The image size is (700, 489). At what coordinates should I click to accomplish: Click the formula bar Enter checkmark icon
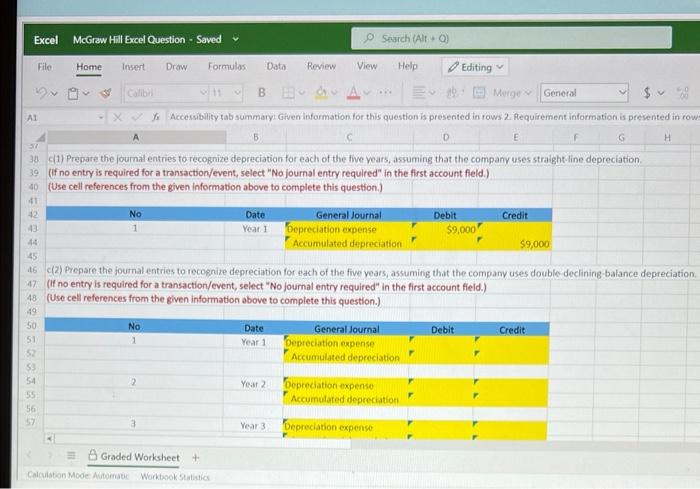click(x=137, y=117)
